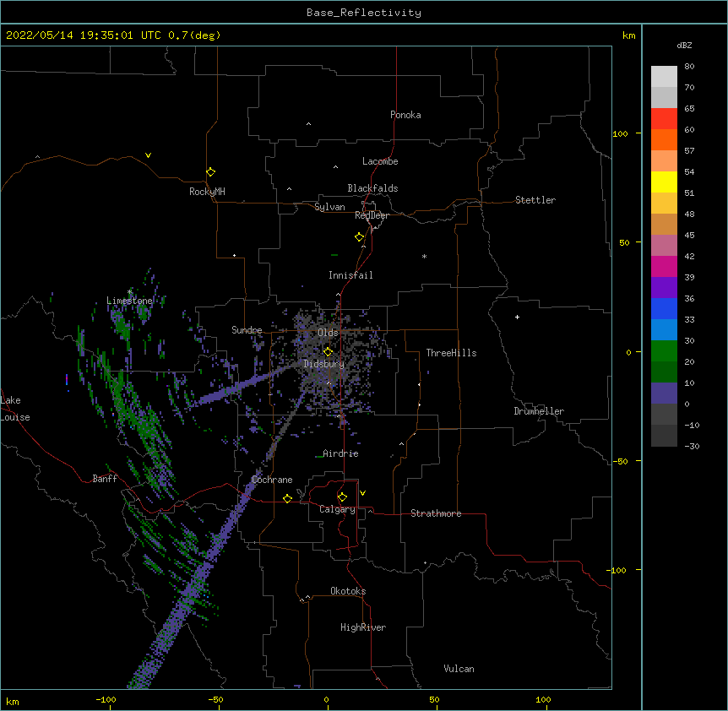Select the Vulcan label
This screenshot has width=728, height=711.
[459, 669]
